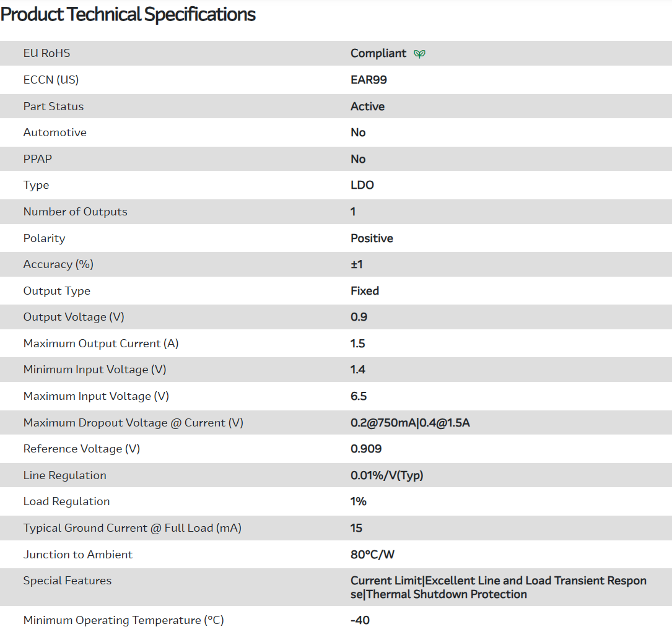
Task: Click the Reference Voltage 0.909 value
Action: [x=366, y=449]
